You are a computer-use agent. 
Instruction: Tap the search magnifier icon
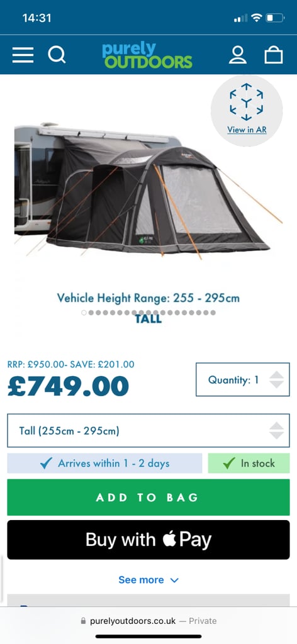(57, 55)
